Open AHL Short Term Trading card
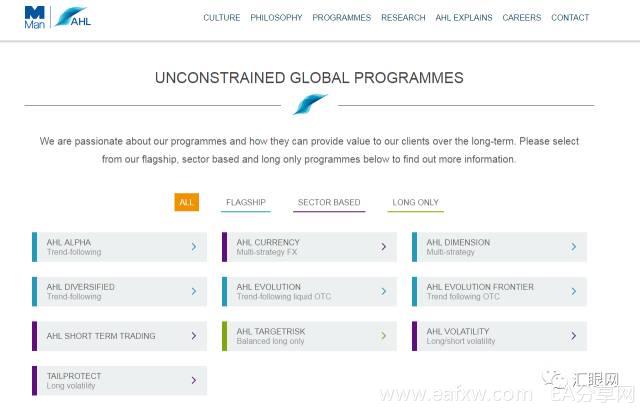 tap(119, 336)
